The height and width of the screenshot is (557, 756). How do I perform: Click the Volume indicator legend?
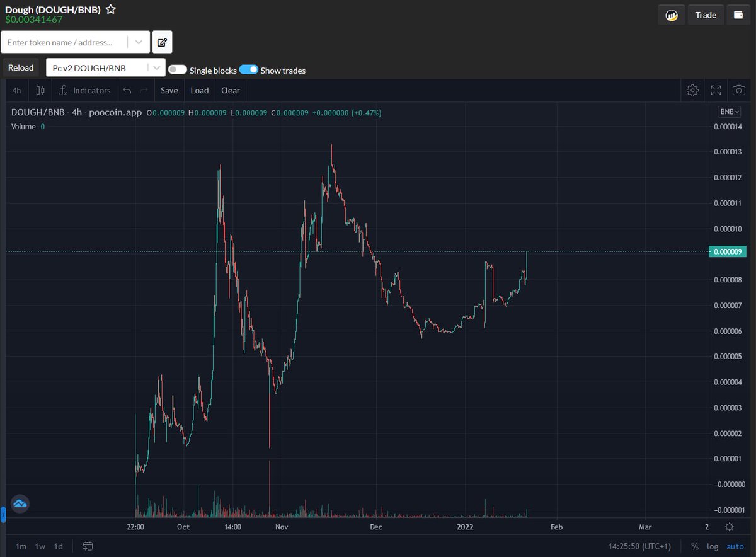24,127
